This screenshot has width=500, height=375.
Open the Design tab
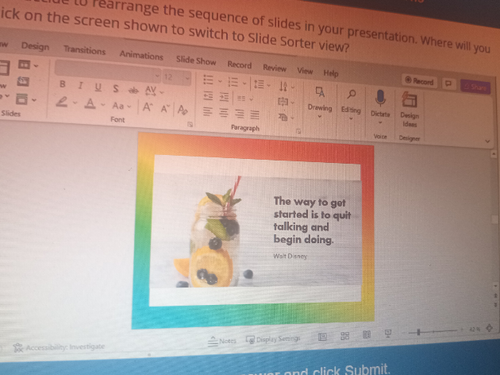[35, 46]
